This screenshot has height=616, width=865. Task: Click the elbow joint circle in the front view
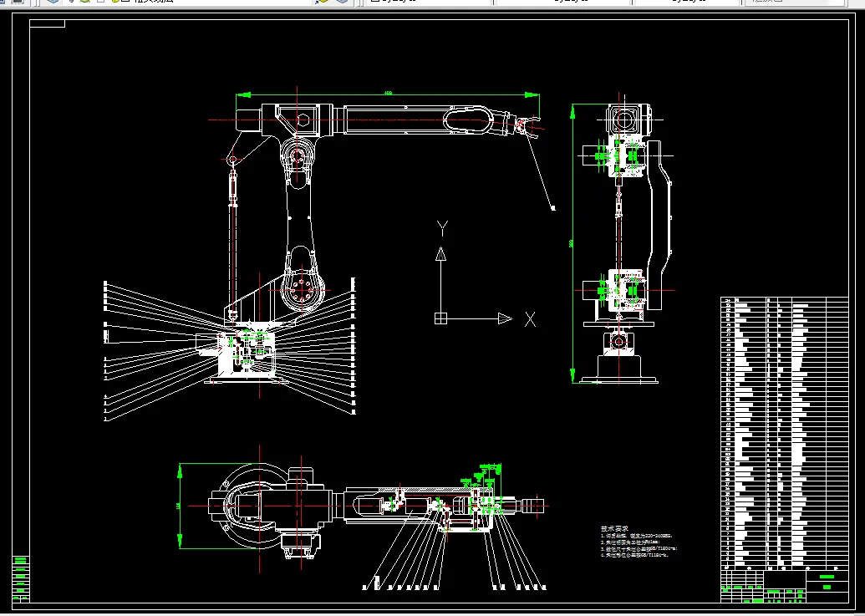pyautogui.click(x=298, y=156)
